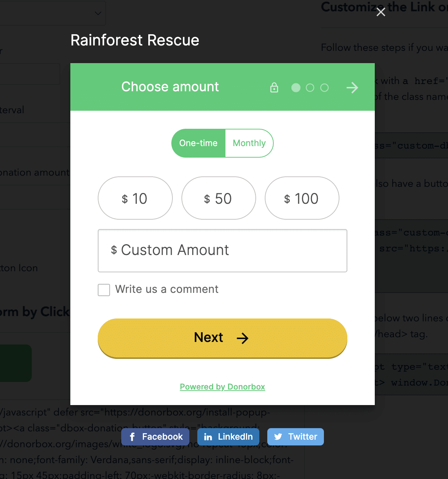
Task: Choose the $50 donation amount
Action: tap(219, 198)
